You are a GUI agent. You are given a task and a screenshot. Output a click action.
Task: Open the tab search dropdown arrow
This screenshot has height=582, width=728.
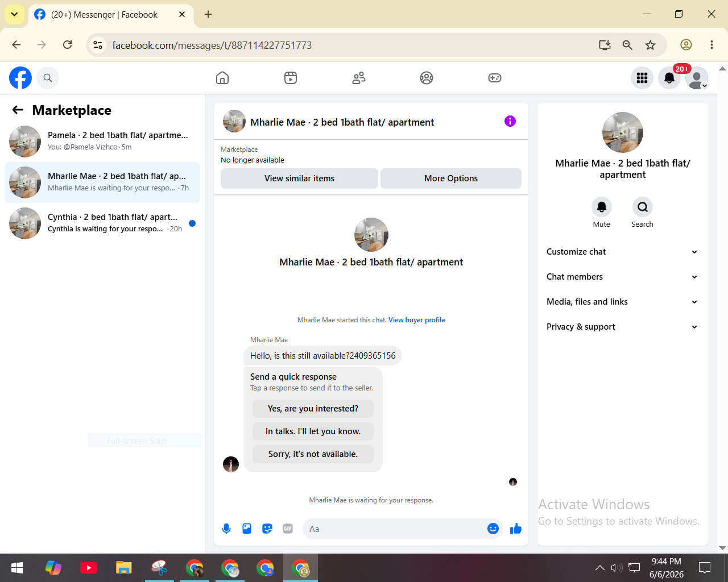click(x=14, y=14)
